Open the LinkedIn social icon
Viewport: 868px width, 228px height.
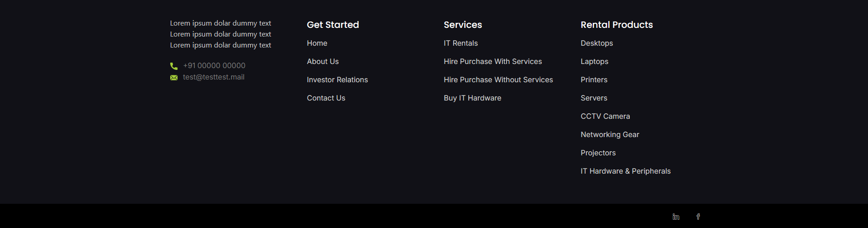(676, 217)
